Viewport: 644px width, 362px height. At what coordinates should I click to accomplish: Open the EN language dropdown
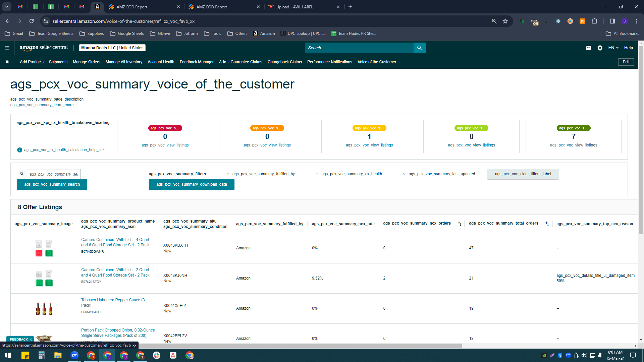613,48
